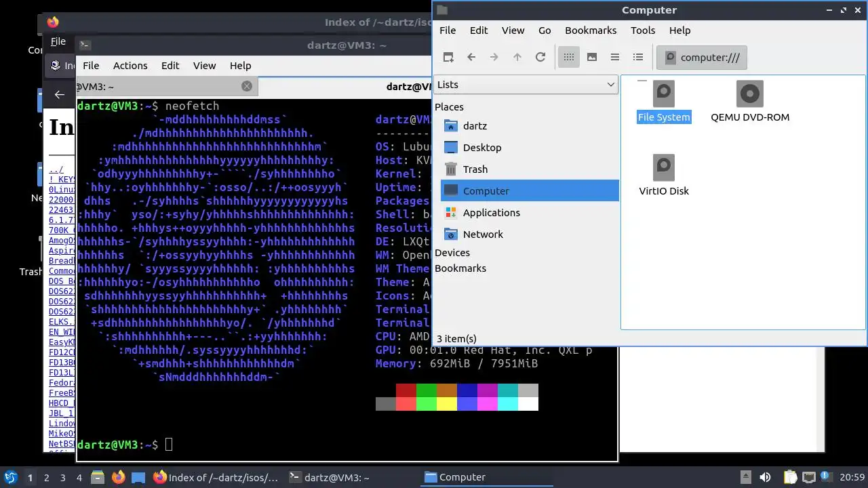Screen dimensions: 868x488
Task: Select the second bold dartz@VM3 terminal tab
Action: point(346,86)
